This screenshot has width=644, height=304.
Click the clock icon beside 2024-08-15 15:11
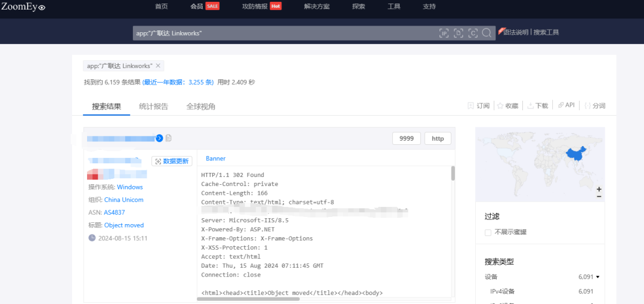pos(92,238)
